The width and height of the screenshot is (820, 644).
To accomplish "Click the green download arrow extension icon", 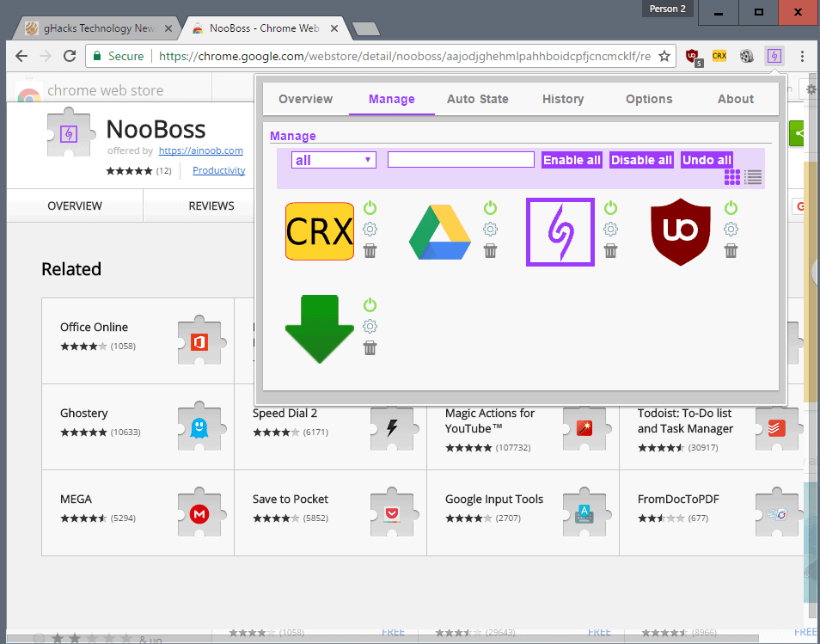I will point(319,328).
